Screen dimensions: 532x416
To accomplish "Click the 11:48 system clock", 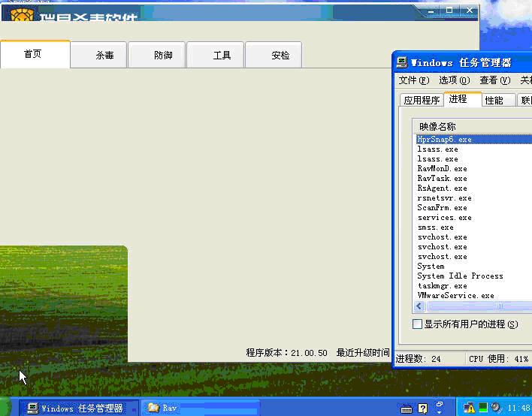I will click(x=518, y=408).
